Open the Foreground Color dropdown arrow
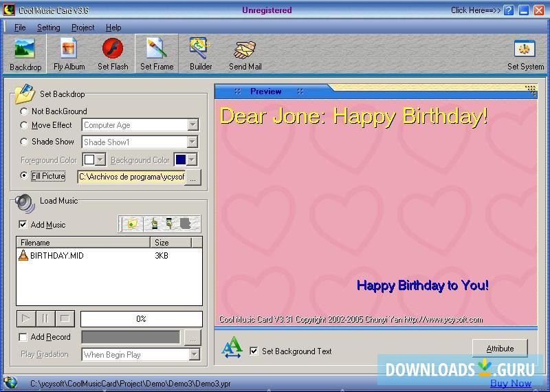Screen dimensions: 550x392 point(100,160)
